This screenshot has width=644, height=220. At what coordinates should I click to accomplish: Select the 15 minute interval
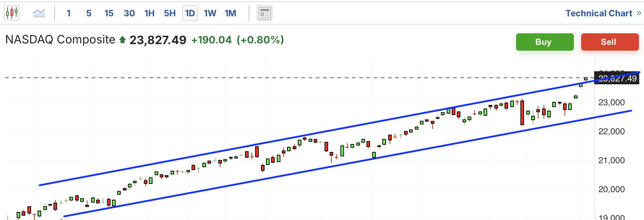point(109,13)
